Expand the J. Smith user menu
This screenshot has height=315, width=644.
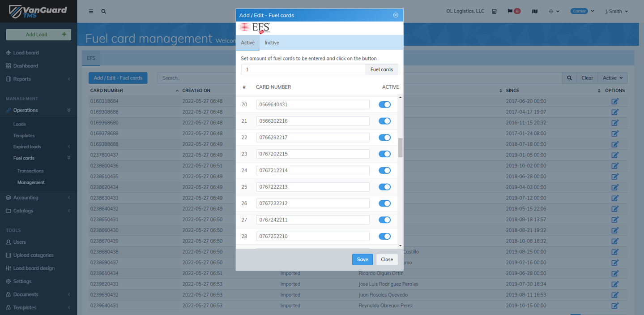click(616, 11)
